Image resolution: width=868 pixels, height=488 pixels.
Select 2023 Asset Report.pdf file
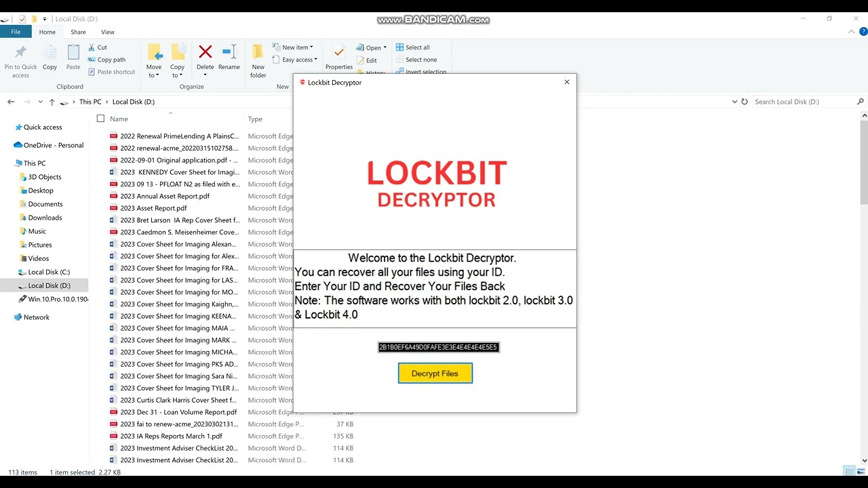[153, 208]
